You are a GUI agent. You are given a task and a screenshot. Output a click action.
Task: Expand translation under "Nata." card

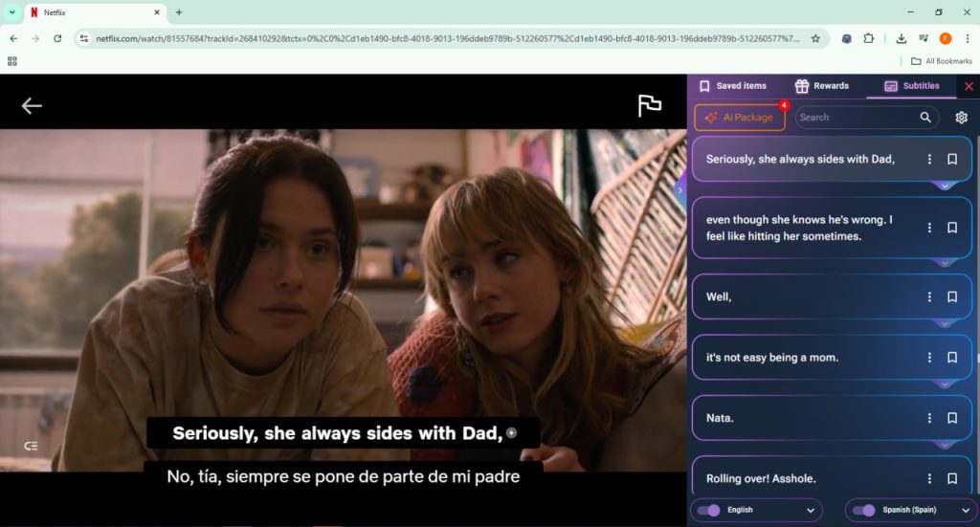945,445
